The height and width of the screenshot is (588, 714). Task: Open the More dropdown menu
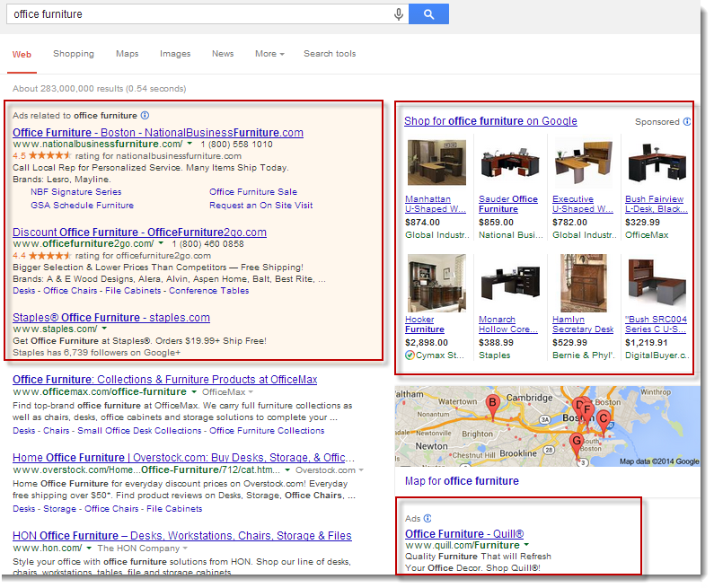269,54
